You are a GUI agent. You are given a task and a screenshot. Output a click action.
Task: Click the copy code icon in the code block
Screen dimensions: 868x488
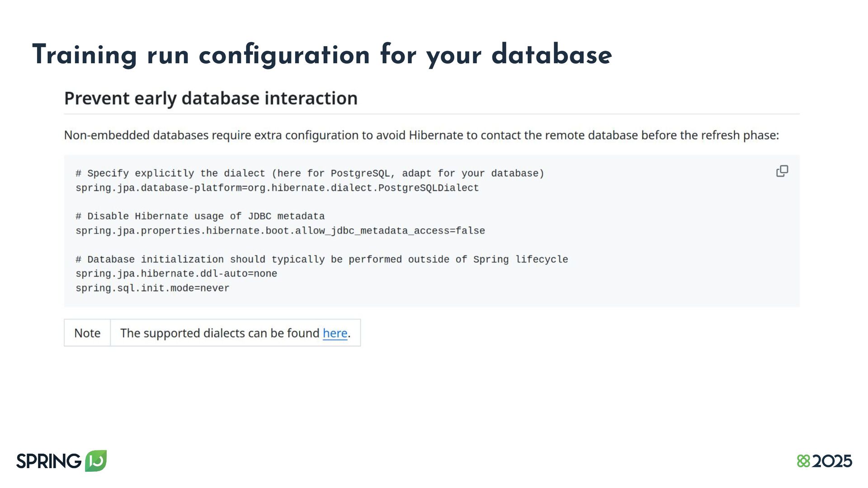click(x=782, y=171)
